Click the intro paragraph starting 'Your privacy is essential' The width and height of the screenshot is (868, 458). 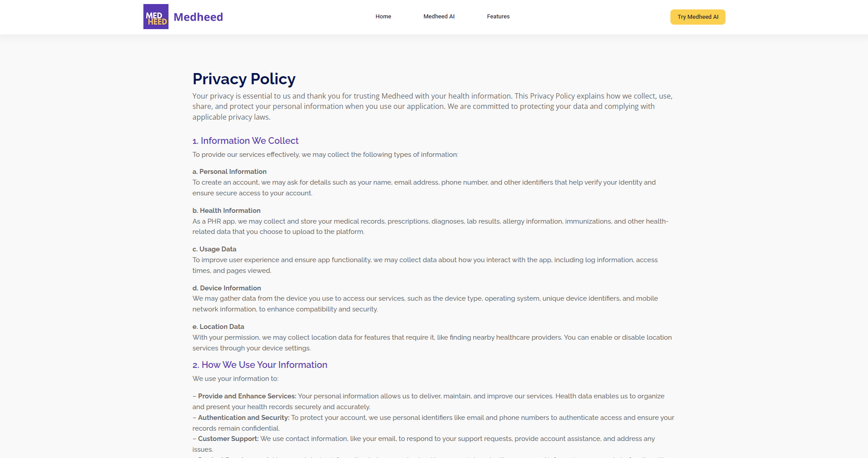[432, 106]
